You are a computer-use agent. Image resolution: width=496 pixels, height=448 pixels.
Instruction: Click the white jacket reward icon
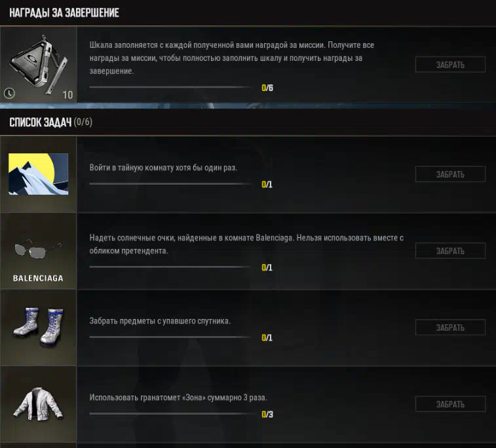38,404
